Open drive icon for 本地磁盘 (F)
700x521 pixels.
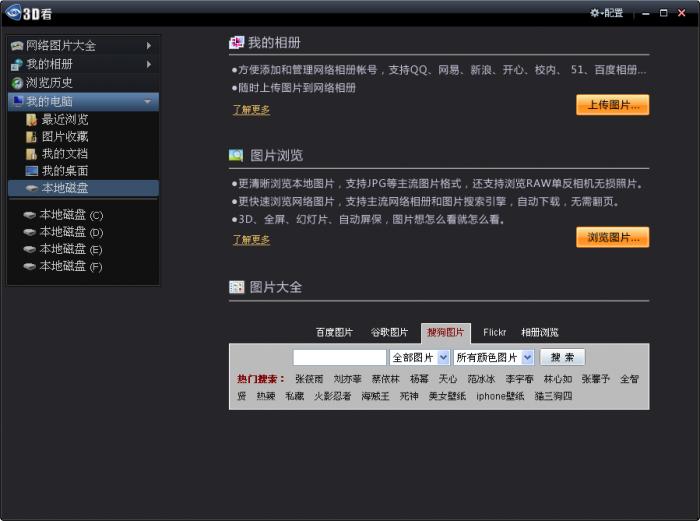(29, 267)
